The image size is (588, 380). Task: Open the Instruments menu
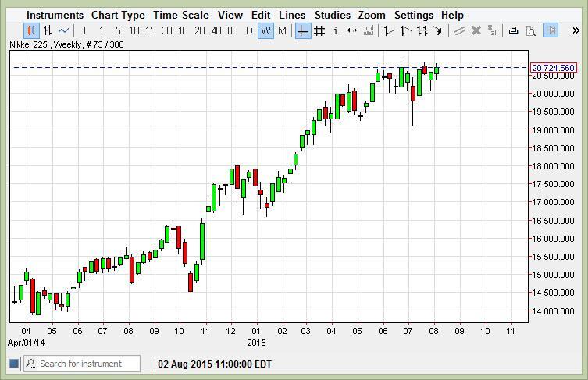pyautogui.click(x=55, y=15)
